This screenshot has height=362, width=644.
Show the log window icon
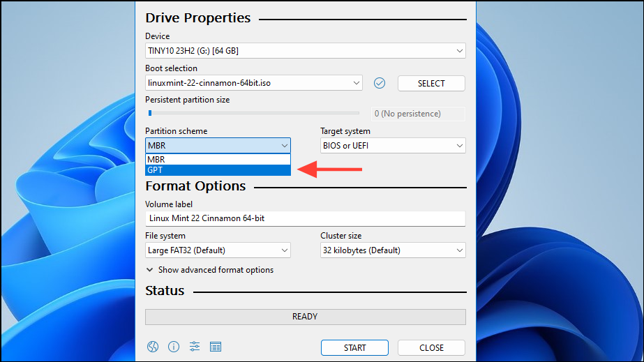216,347
